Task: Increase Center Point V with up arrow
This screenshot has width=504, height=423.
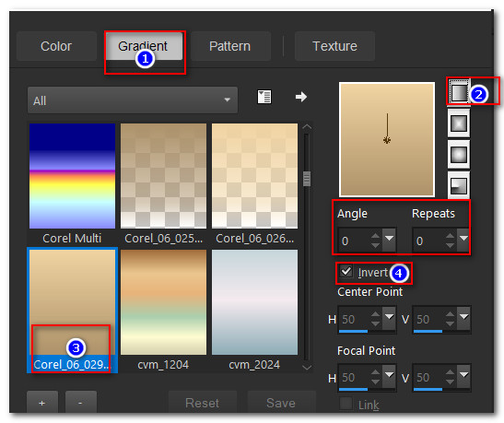Action: pyautogui.click(x=450, y=314)
